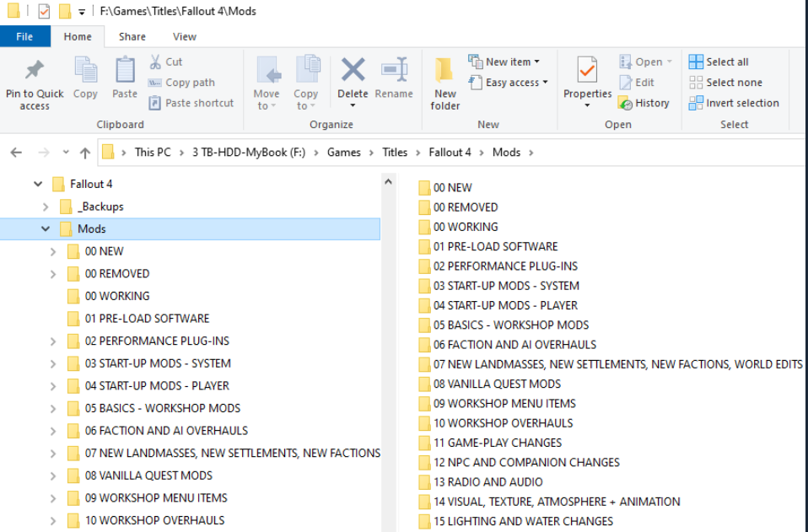
Task: Switch to the View ribbon tab
Action: coord(185,36)
